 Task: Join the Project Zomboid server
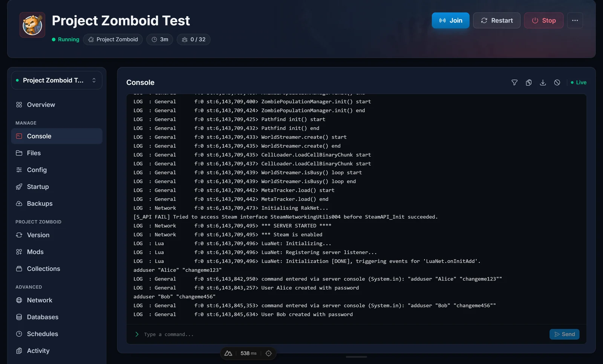pos(450,20)
